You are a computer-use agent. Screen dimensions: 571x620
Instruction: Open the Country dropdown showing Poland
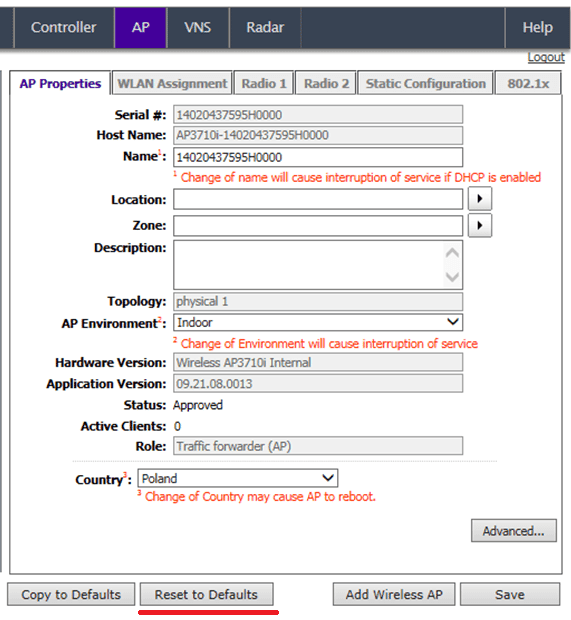238,478
